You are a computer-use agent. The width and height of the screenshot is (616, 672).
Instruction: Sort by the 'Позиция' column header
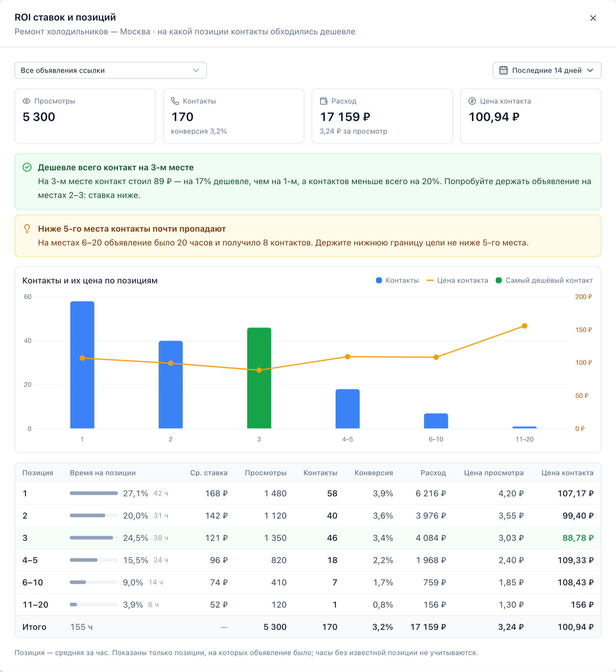38,473
